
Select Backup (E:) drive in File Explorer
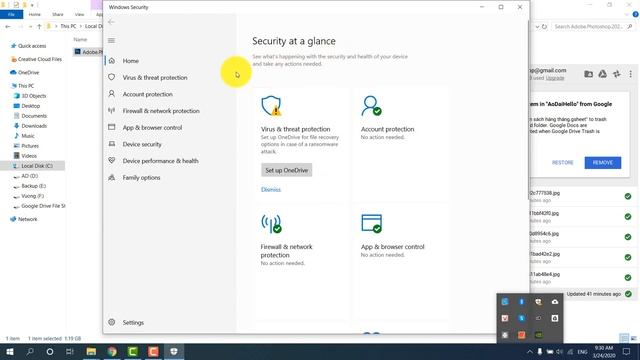click(33, 186)
